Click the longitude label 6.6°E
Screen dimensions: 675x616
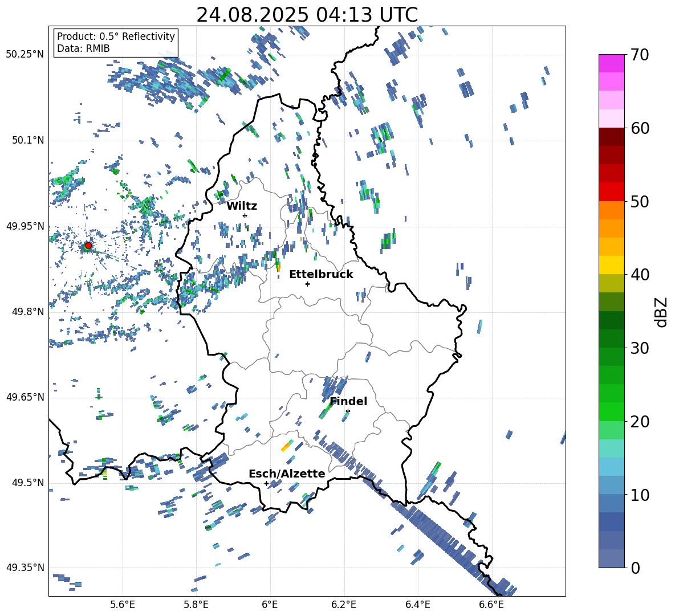(x=491, y=605)
